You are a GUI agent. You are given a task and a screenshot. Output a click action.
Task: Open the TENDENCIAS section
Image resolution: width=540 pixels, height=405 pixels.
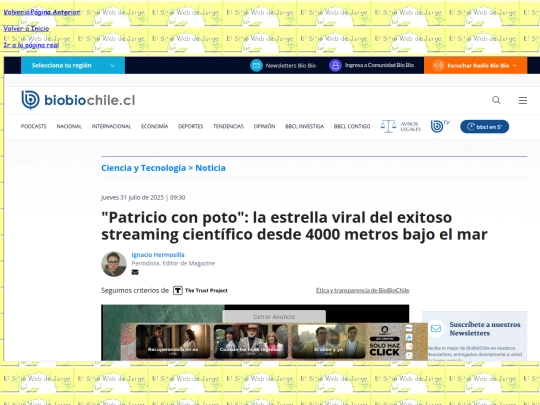(228, 126)
